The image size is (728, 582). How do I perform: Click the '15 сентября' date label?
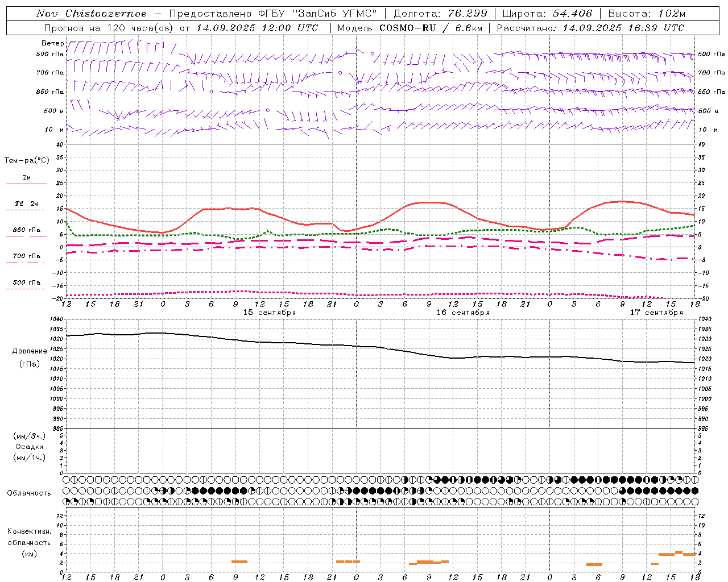pos(270,313)
